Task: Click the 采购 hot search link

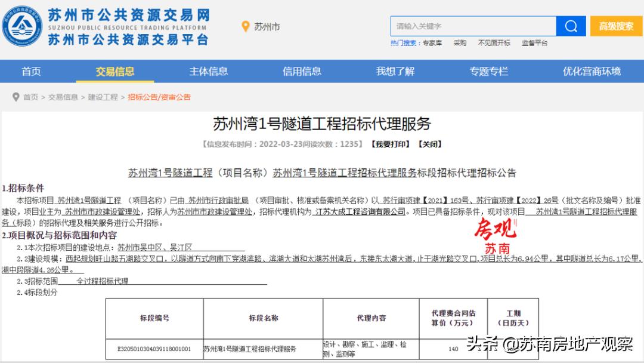Action: [x=458, y=42]
